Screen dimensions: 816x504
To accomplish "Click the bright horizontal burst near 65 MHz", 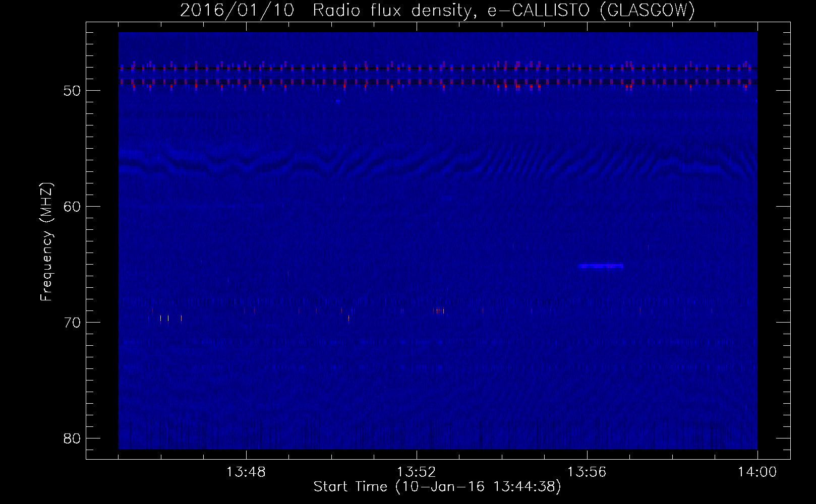I will 601,266.
